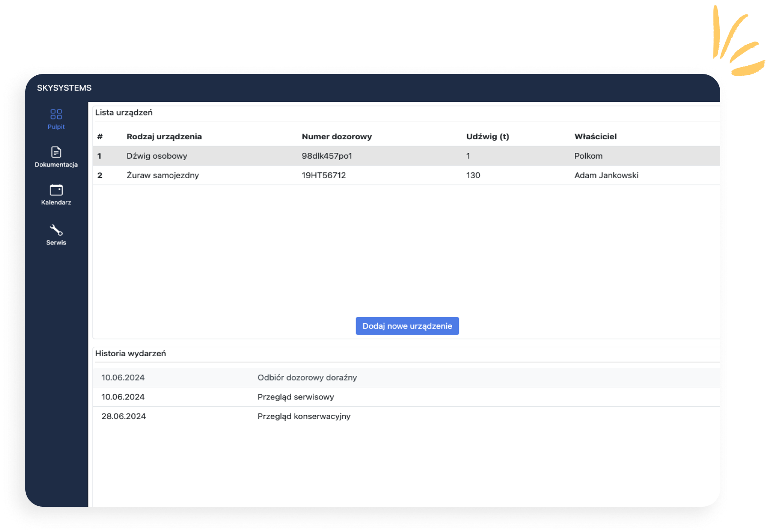This screenshot has width=782, height=532.
Task: Select the Przegląd konserwacyjny event
Action: coord(406,417)
